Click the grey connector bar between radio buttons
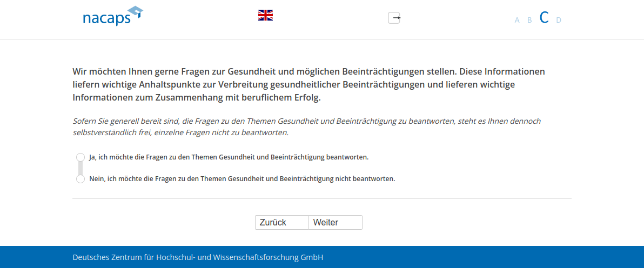Screen dimensions: 644x273 (81, 168)
